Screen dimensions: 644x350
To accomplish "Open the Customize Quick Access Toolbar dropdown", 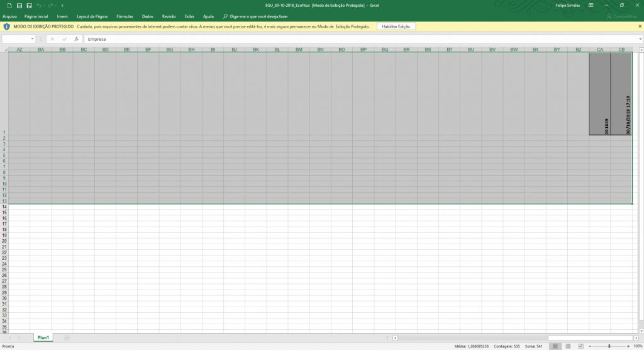I will [62, 6].
